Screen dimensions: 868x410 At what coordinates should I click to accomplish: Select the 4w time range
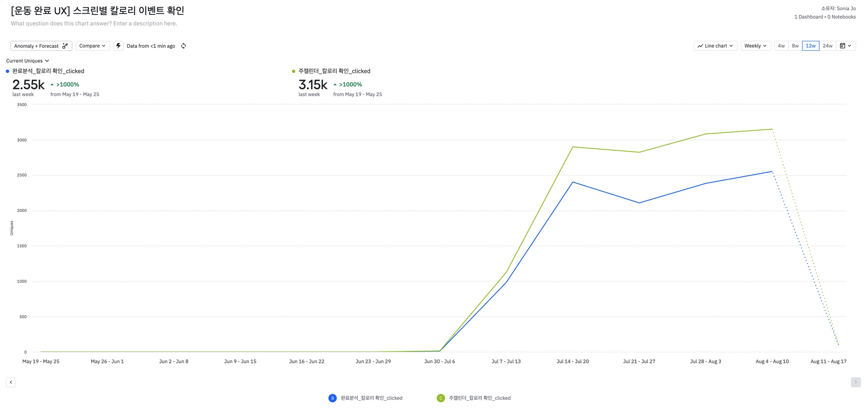[x=781, y=46]
